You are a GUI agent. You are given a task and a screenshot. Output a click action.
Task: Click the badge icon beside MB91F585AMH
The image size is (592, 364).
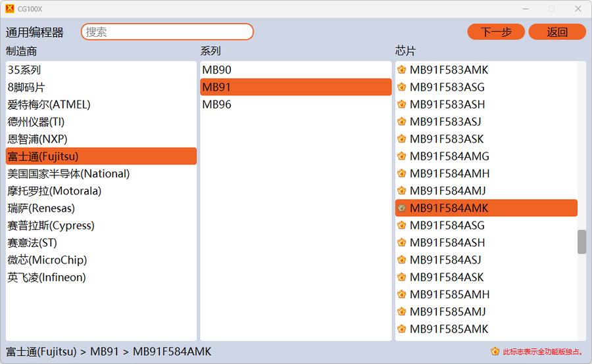point(402,294)
